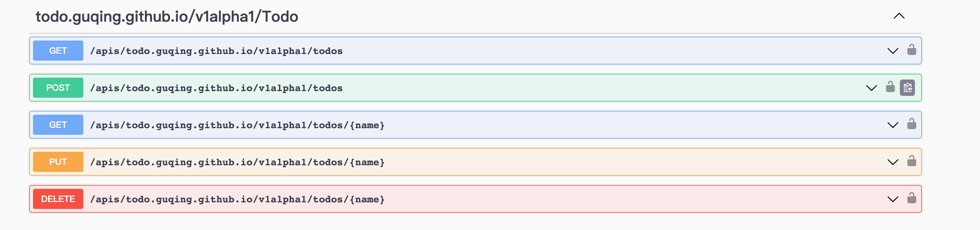Expand the GET /todos/{name} operation
The image size is (980, 230).
(x=893, y=124)
